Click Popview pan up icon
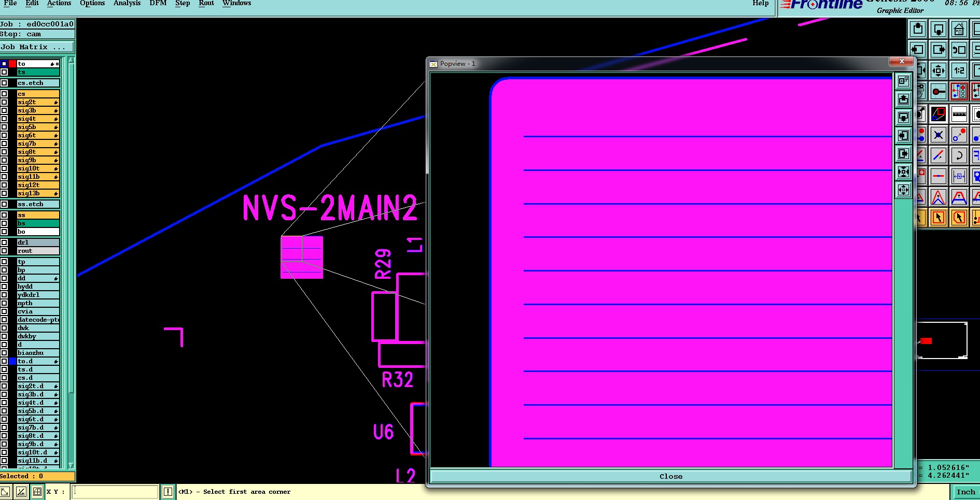The width and height of the screenshot is (980, 500). [x=904, y=99]
